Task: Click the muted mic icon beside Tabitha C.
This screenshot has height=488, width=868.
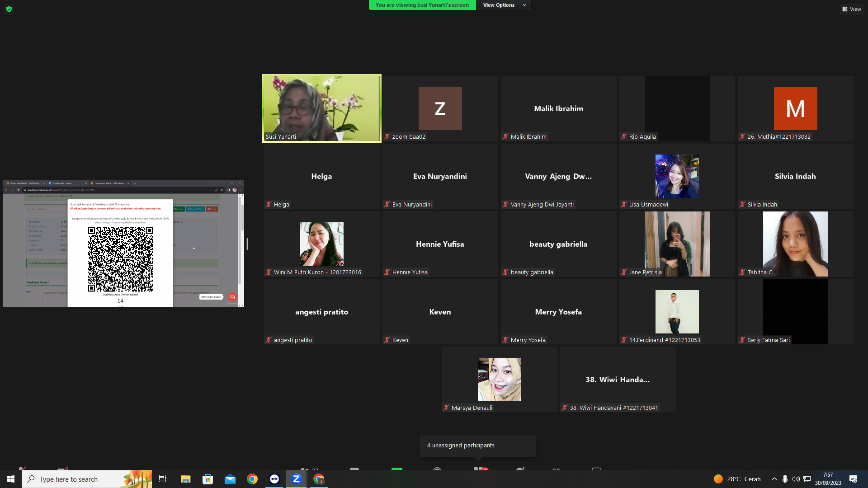Action: (x=743, y=272)
